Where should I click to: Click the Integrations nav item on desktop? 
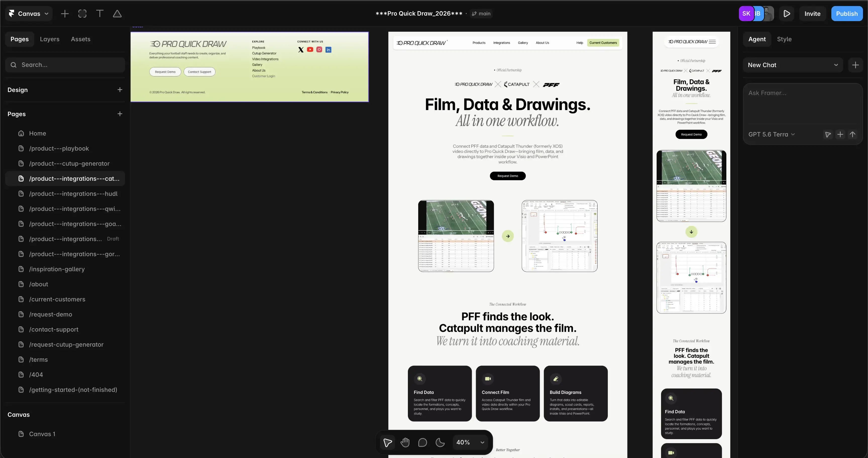point(501,43)
